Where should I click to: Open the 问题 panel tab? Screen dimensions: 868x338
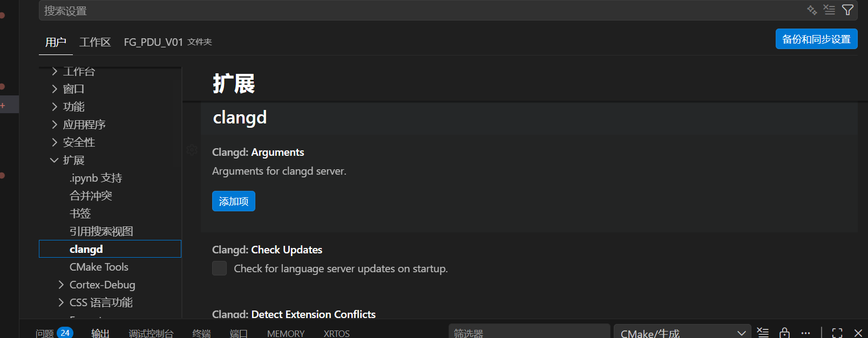(45, 333)
